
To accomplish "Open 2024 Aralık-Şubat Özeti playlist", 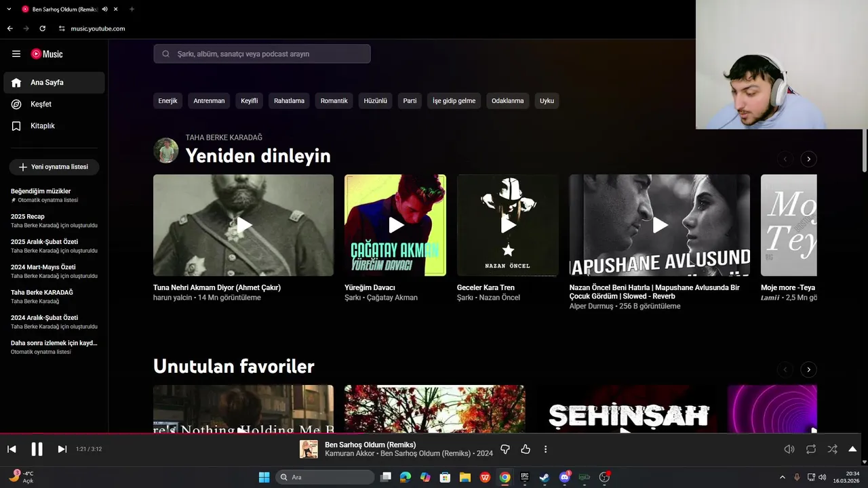I will [x=54, y=321].
